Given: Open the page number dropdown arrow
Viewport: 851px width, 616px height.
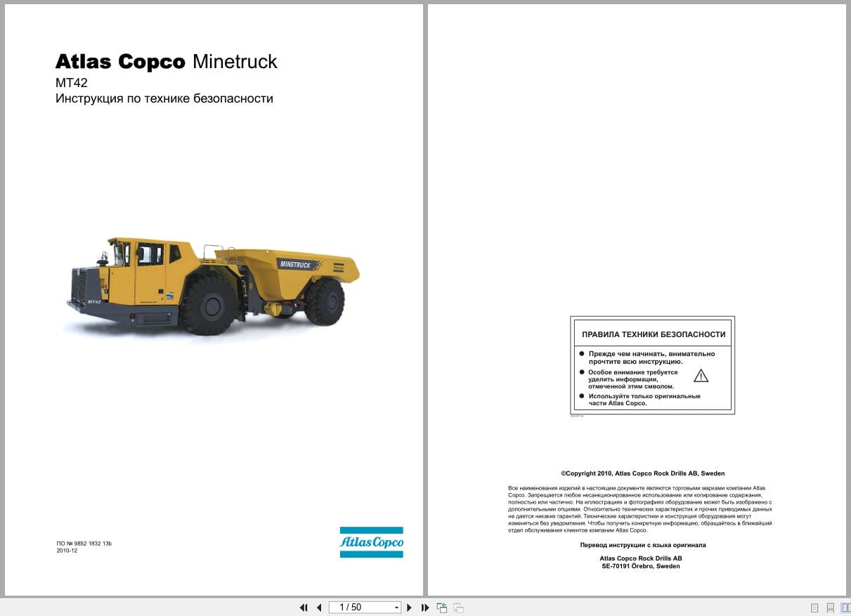Looking at the screenshot, I should click(x=396, y=608).
